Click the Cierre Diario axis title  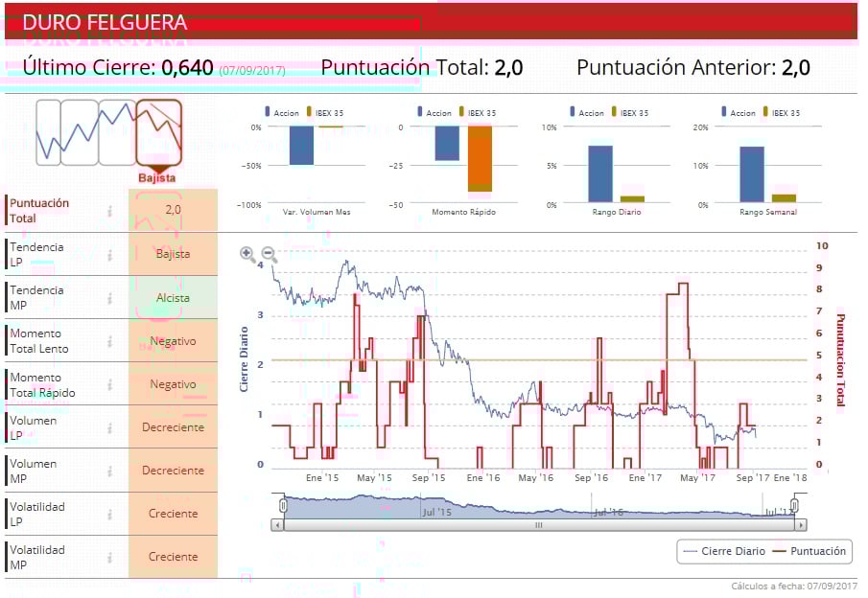point(244,359)
